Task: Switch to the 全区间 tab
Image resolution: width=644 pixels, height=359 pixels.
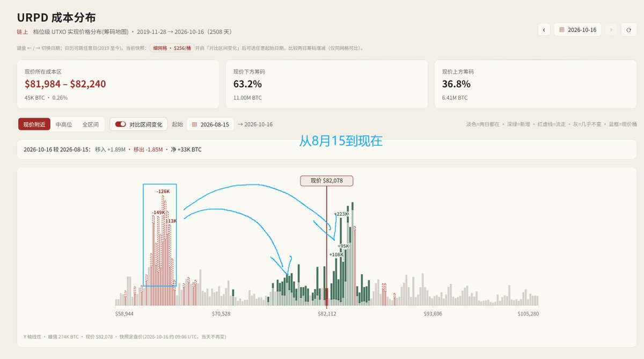Action: point(90,124)
